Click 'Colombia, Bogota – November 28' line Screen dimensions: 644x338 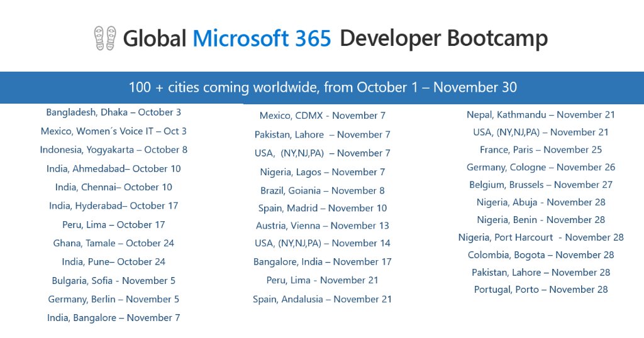(541, 255)
